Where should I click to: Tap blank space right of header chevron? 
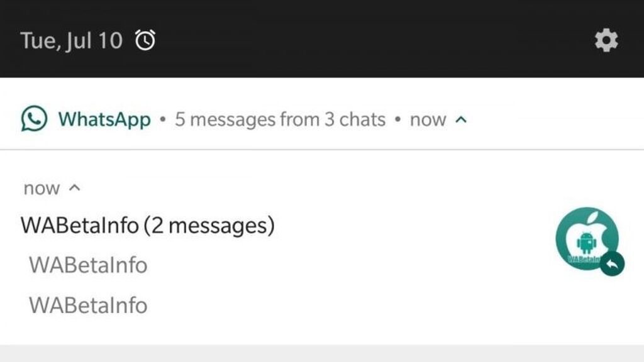555,119
